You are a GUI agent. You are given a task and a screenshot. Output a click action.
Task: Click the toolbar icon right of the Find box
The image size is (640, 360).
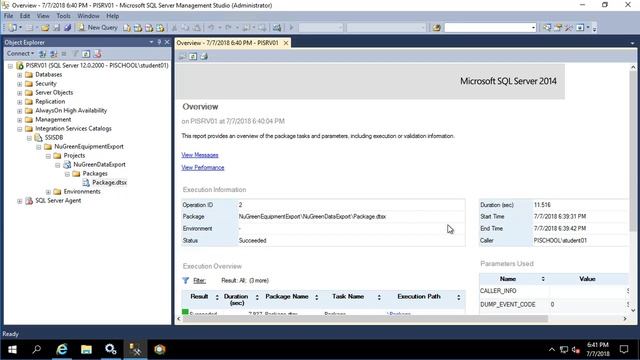[547, 28]
